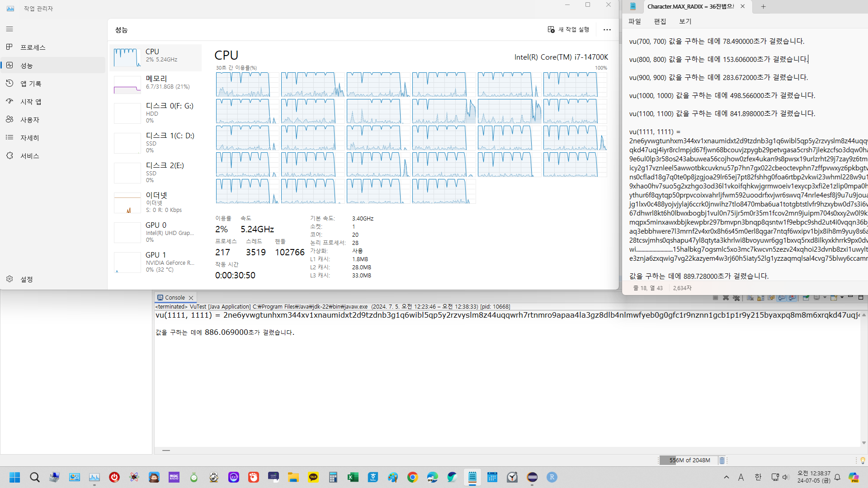Toggle the Scroll Lock console icon
The width and height of the screenshot is (868, 488).
pyautogui.click(x=760, y=298)
